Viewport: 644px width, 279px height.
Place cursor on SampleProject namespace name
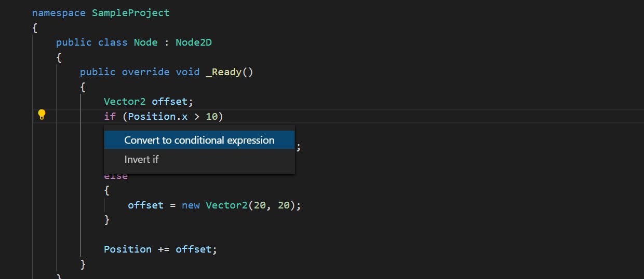tap(131, 12)
